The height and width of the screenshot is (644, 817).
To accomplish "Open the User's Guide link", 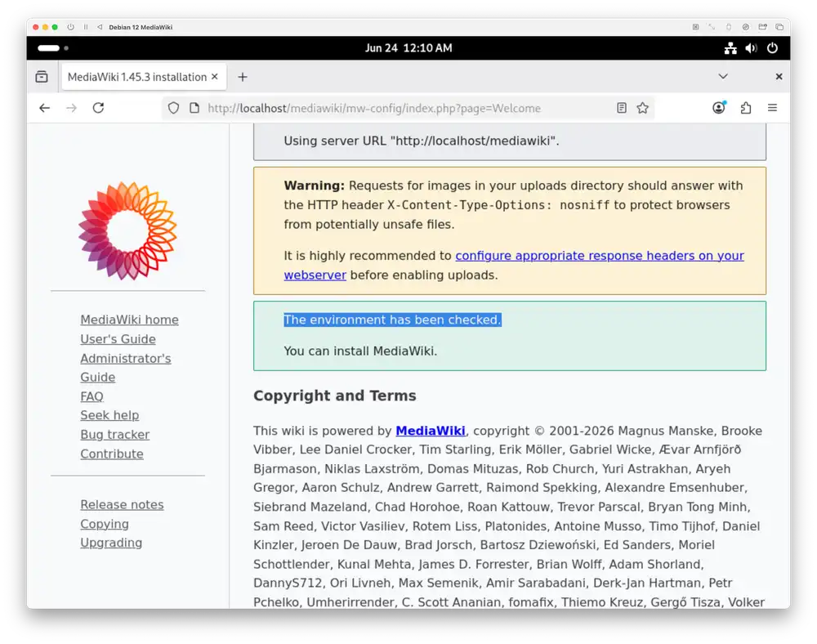I will 118,338.
